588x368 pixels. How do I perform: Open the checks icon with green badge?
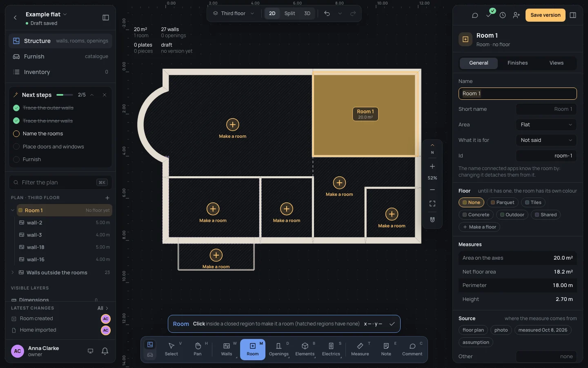point(489,14)
